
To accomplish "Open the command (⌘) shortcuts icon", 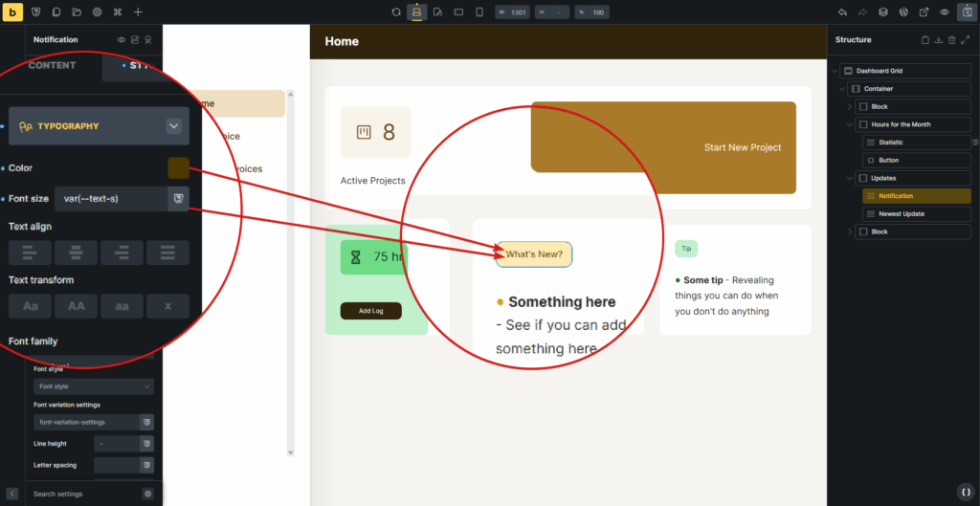I will click(x=118, y=11).
